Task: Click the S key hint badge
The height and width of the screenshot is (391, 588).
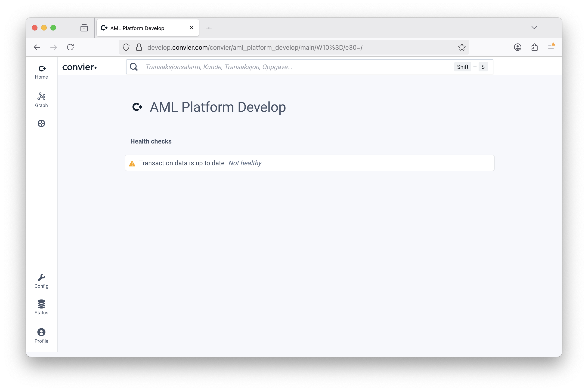Action: (483, 67)
